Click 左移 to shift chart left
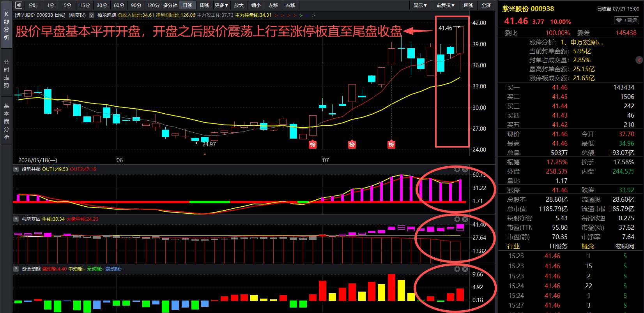644x313 pixels. coord(273,5)
